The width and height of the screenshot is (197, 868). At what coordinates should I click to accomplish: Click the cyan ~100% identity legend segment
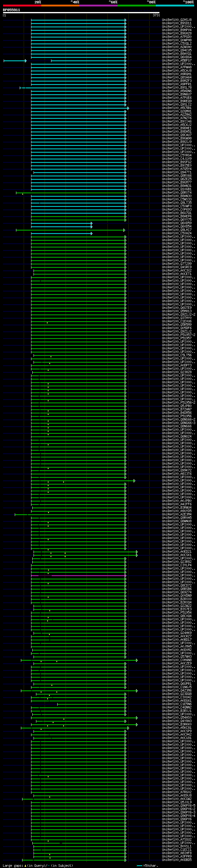[175, 6]
